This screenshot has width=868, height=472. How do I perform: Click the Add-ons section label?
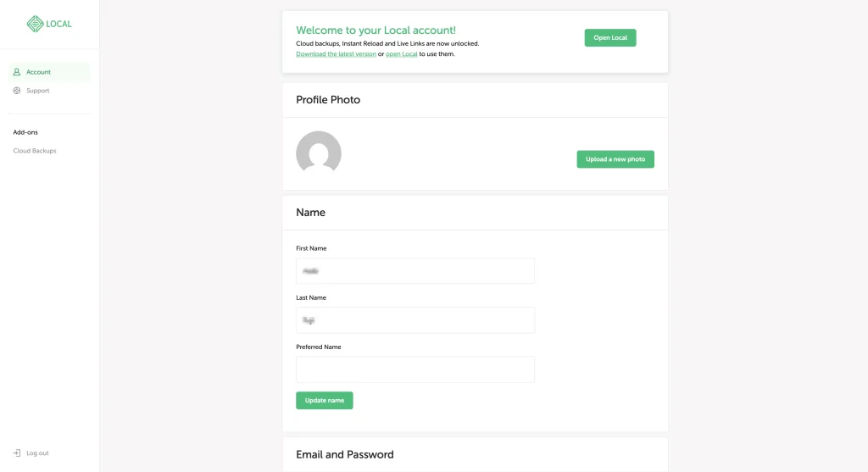pos(25,132)
